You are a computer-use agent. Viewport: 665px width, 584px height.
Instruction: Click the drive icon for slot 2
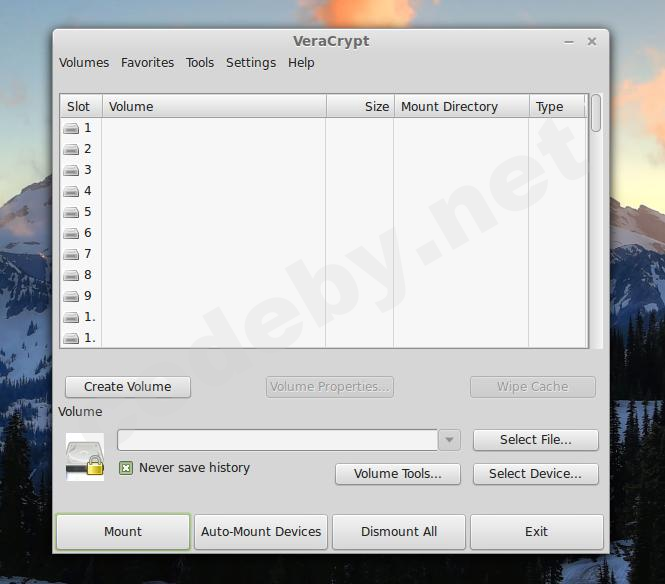[x=71, y=149]
